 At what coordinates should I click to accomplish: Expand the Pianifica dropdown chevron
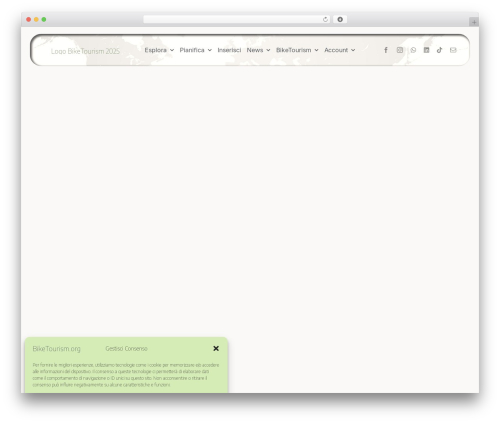[x=210, y=50]
